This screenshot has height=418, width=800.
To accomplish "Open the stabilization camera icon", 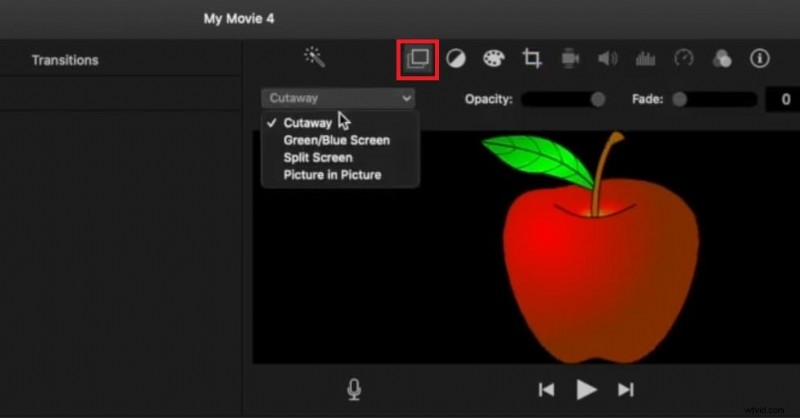I will pos(570,59).
